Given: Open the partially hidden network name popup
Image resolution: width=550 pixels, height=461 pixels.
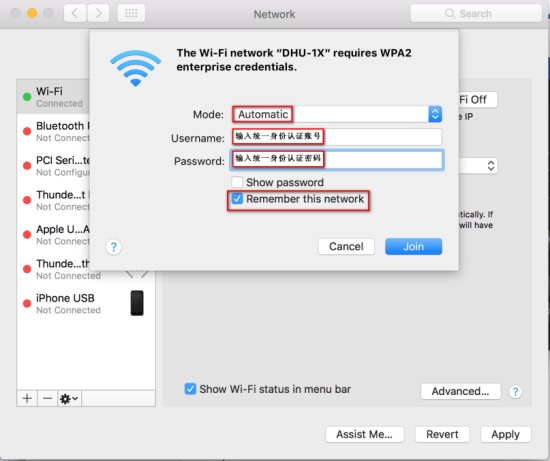Looking at the screenshot, I should (478, 165).
